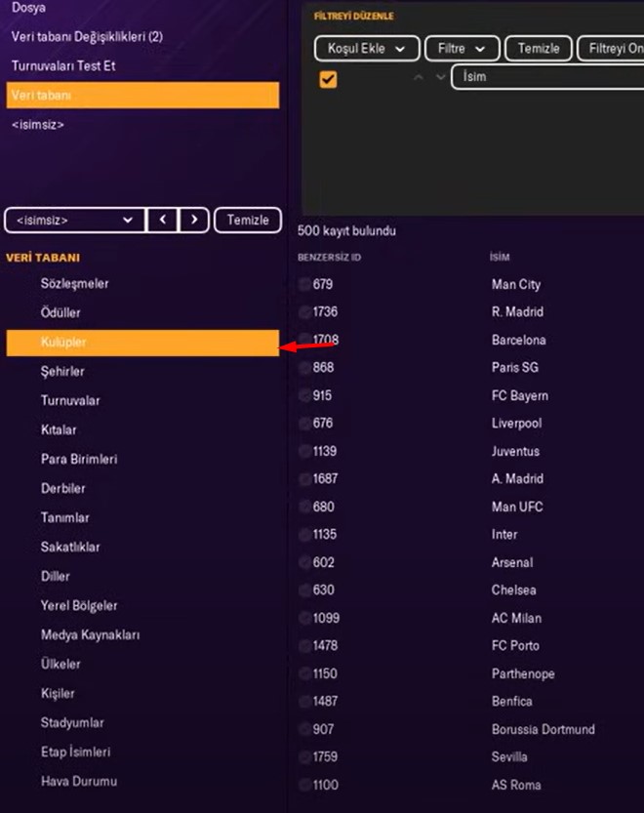Screen dimensions: 644x813
Task: Click the circle icon beside ID 868
Action: coord(305,368)
